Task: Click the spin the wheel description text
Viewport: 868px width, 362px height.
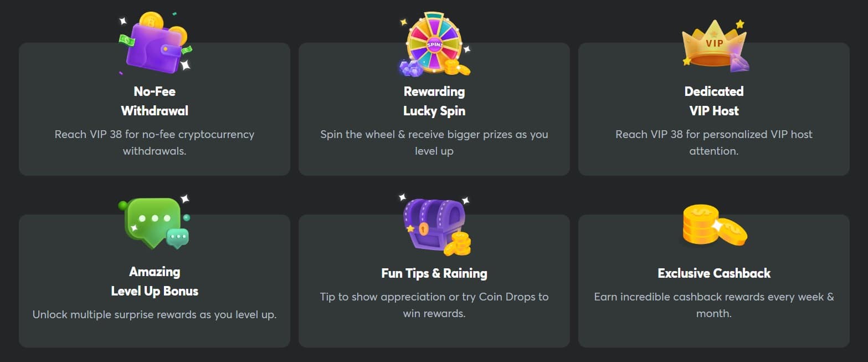Action: pyautogui.click(x=434, y=142)
